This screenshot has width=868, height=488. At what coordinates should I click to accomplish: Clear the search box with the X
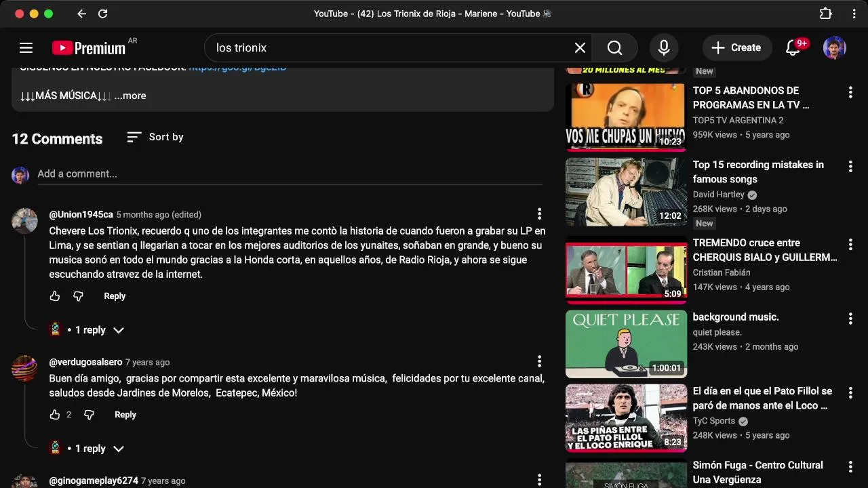click(x=580, y=47)
